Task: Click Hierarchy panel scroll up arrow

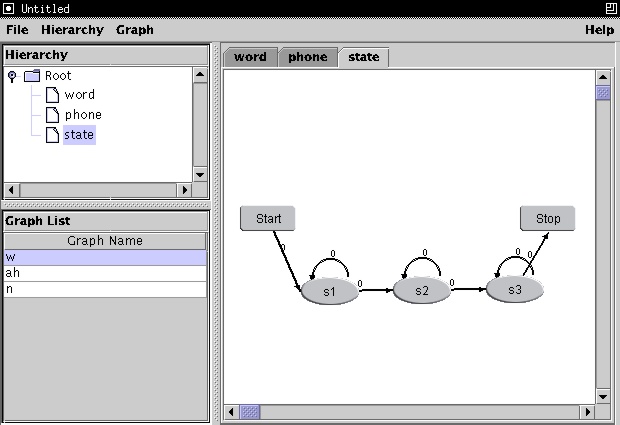Action: pos(200,75)
